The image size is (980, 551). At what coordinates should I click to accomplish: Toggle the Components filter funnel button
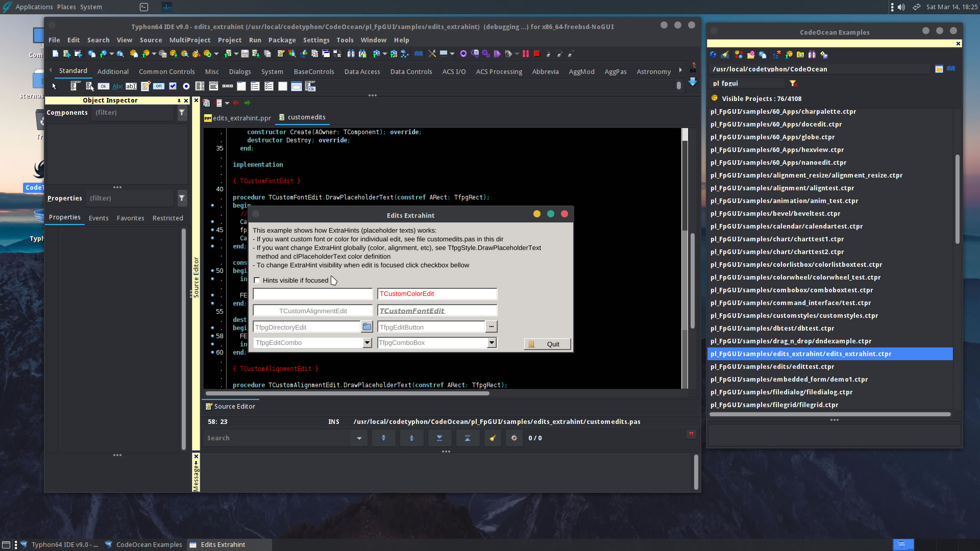(182, 113)
